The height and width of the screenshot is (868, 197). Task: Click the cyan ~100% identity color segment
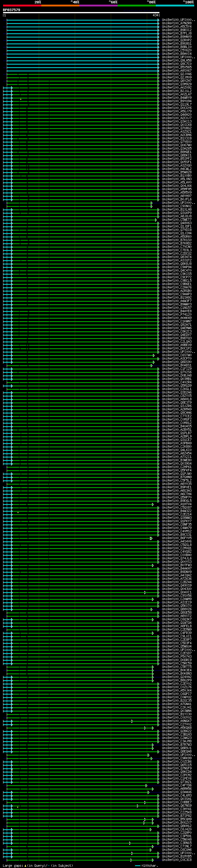pos(175,6)
